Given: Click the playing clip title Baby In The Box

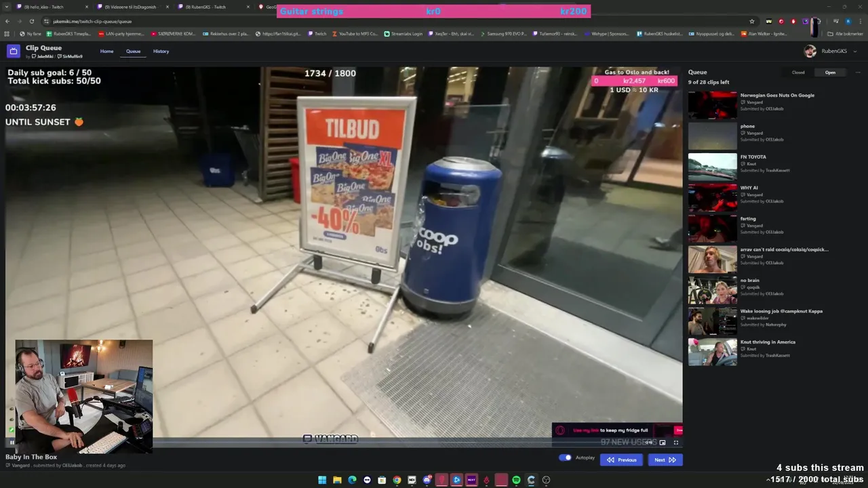Looking at the screenshot, I should pos(31,457).
